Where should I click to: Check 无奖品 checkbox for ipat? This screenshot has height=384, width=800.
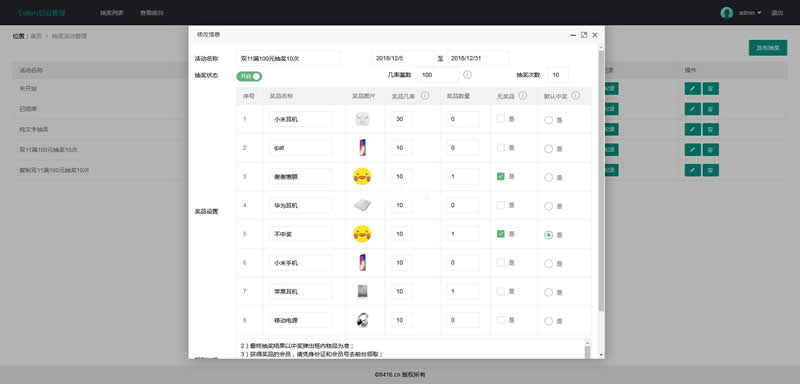501,148
